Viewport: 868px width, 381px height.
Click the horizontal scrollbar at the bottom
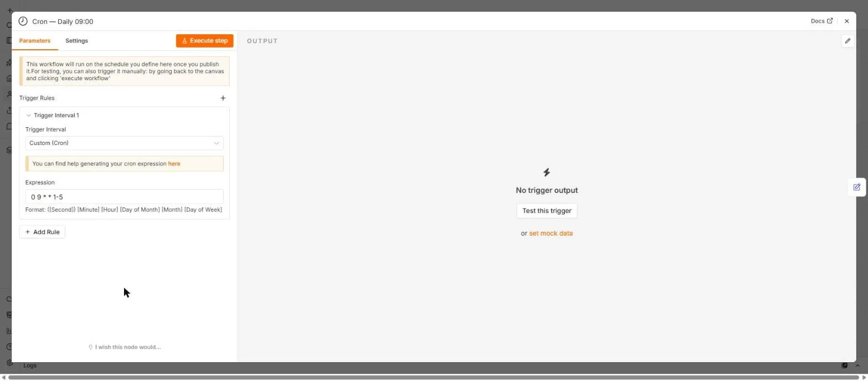tap(434, 378)
